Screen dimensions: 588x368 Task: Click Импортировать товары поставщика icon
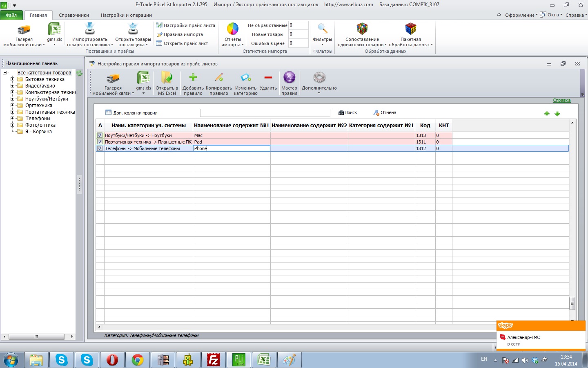click(x=90, y=29)
